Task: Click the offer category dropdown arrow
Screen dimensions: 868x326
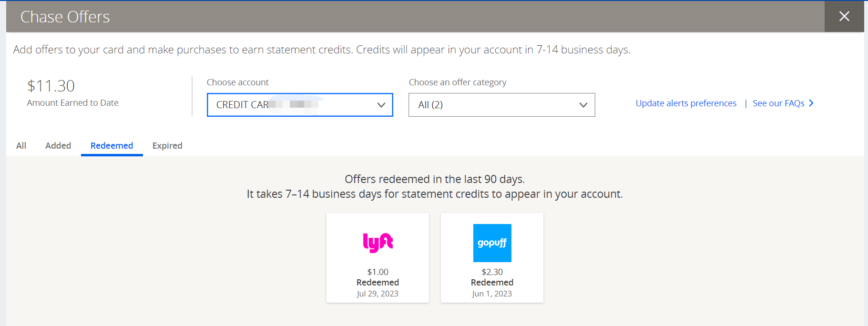Action: pyautogui.click(x=583, y=105)
